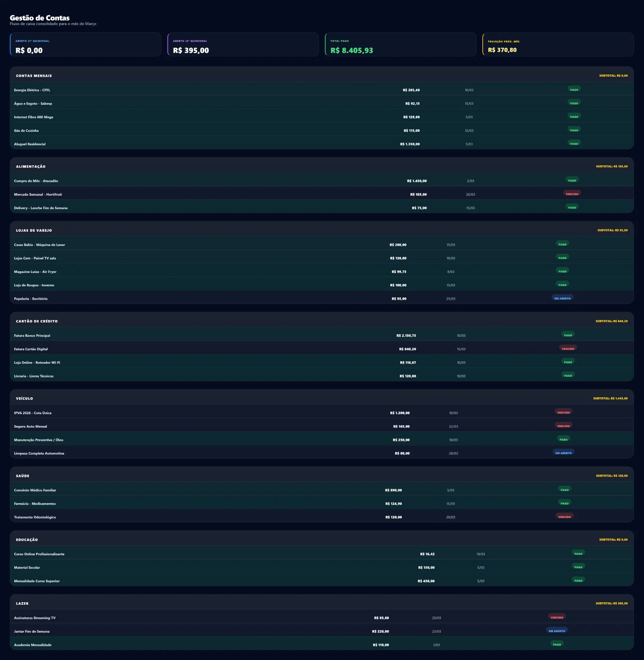Open the Convênio Médico Familiar entry
644x660 pixels.
pos(322,490)
